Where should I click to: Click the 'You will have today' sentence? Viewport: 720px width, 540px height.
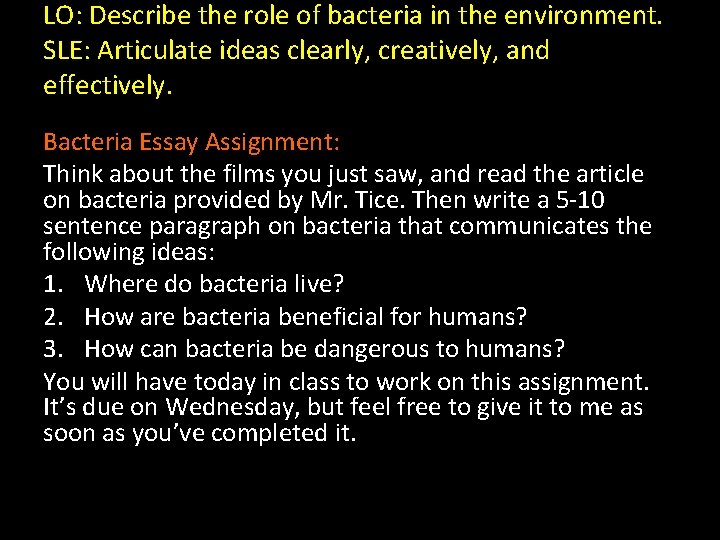point(346,382)
